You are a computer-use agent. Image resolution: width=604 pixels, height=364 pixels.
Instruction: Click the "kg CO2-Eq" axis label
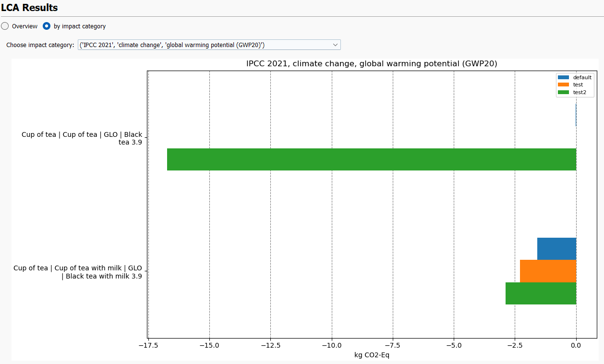372,355
